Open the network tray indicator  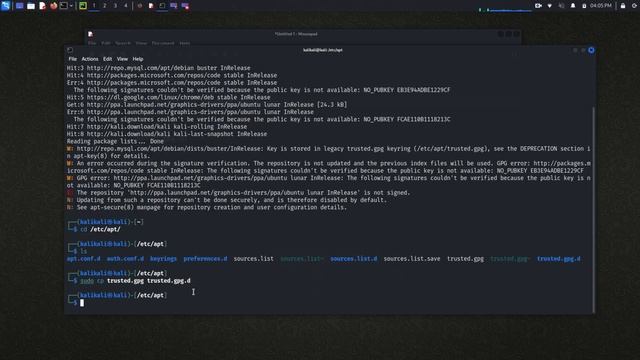click(549, 6)
